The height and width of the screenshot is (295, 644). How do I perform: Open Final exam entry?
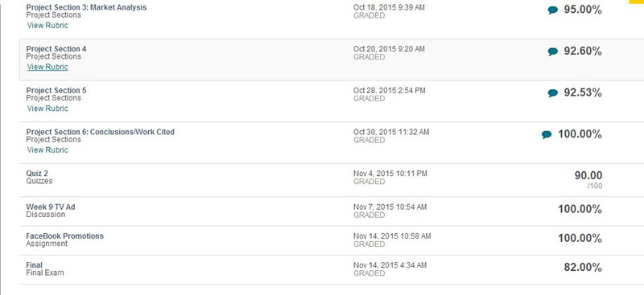(34, 265)
